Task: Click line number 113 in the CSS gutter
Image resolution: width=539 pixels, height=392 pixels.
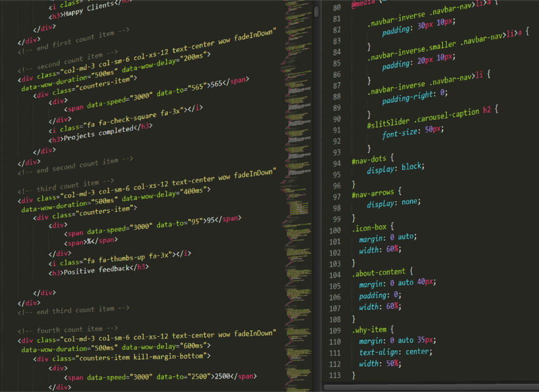Action: [335, 375]
